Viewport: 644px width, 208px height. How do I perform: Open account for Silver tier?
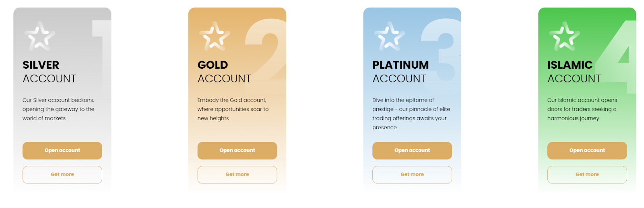[x=62, y=151]
